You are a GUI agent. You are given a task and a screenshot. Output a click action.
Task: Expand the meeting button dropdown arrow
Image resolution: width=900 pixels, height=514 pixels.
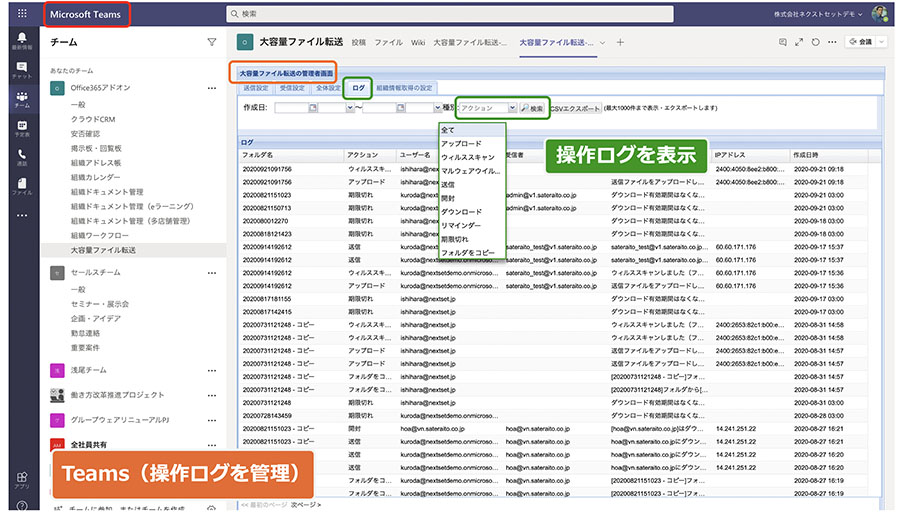882,42
